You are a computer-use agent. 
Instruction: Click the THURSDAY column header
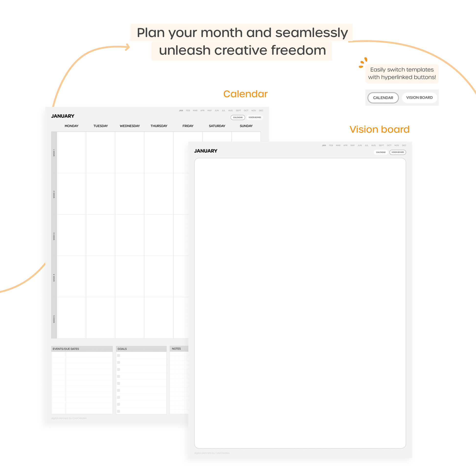(159, 126)
